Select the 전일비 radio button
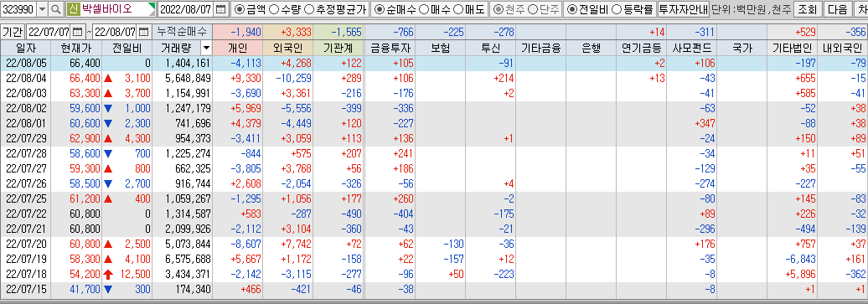Screen dimensions: 868x304 [x=572, y=9]
